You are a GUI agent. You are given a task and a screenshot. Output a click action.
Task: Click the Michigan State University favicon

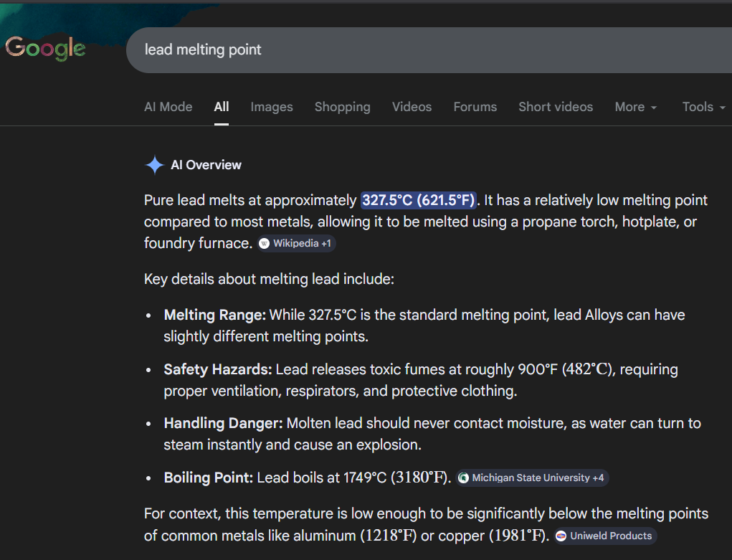[464, 478]
